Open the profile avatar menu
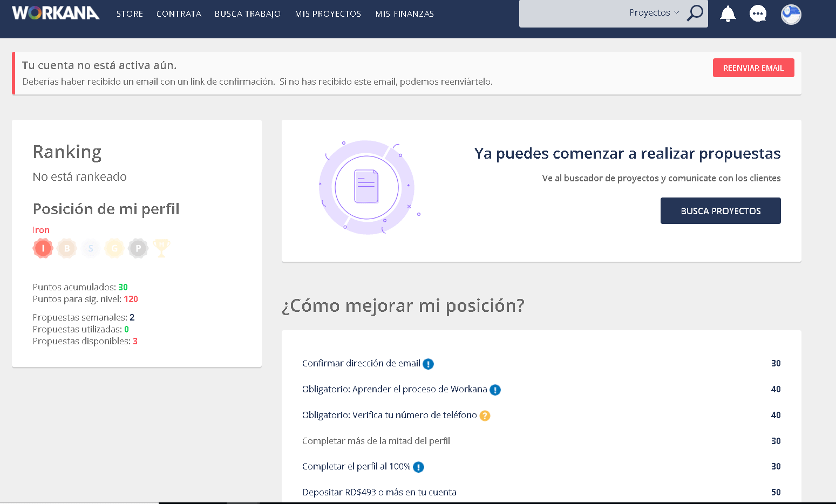The width and height of the screenshot is (836, 504). coord(790,14)
